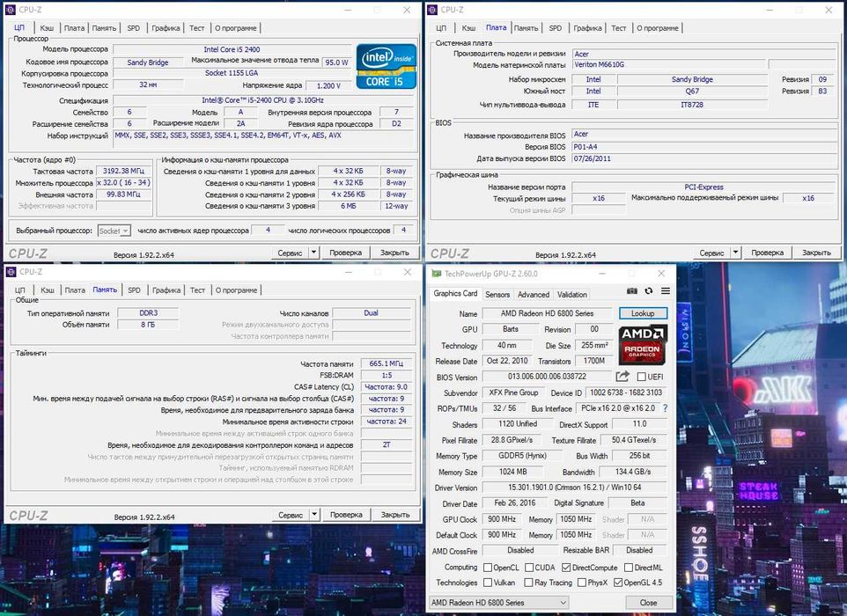Click the GPU-Z title bar app icon

(436, 274)
